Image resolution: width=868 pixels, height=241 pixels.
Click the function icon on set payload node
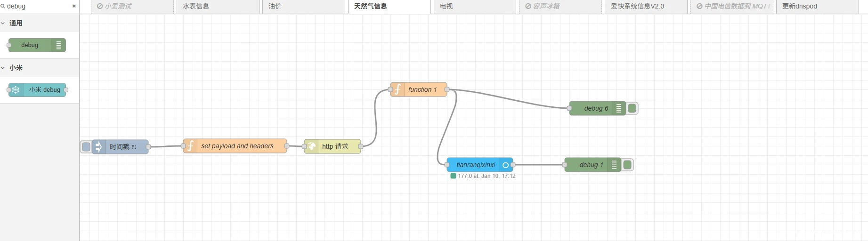pos(190,146)
